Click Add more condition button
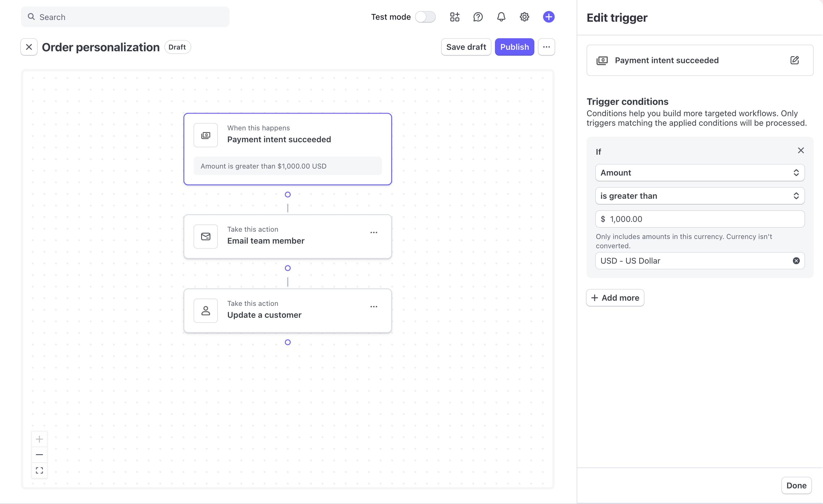 click(x=615, y=298)
